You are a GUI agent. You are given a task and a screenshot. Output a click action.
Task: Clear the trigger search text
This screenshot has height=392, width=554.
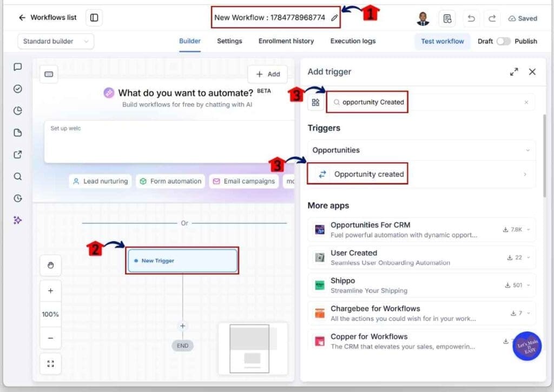click(x=526, y=102)
